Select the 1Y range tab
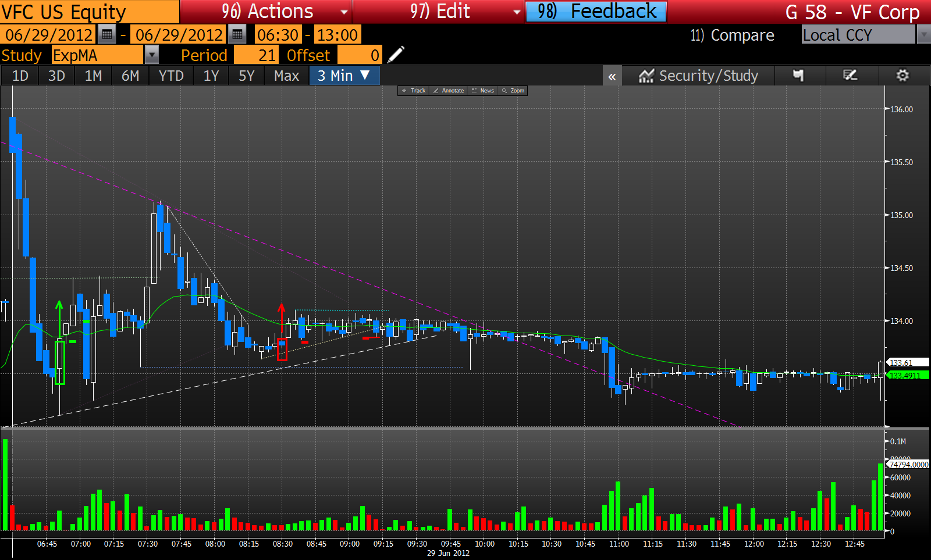931x560 pixels. coord(211,76)
